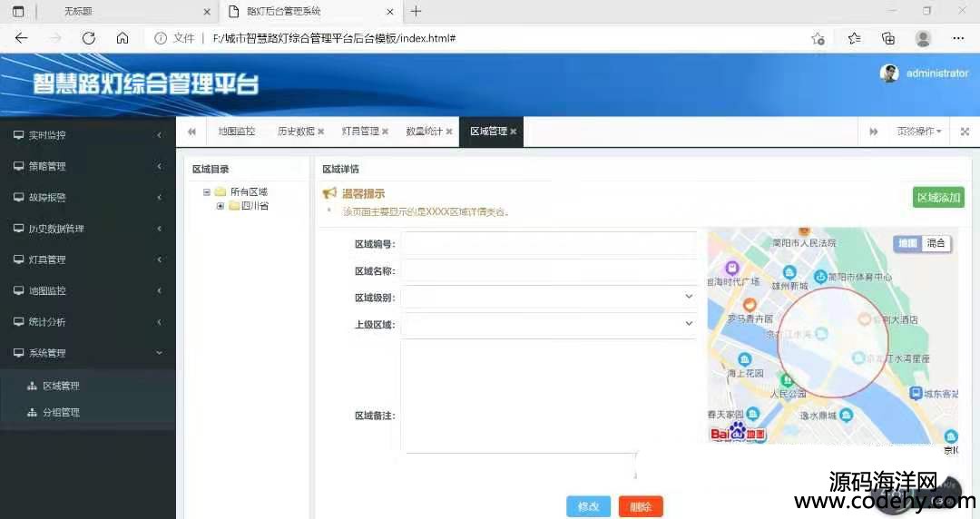Click the address bar URL
Viewport: 980px width, 519px height.
pos(334,39)
